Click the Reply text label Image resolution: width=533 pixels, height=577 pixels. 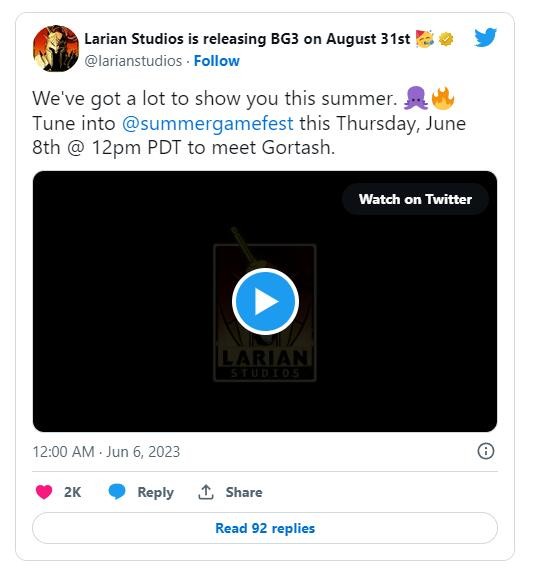tap(155, 492)
